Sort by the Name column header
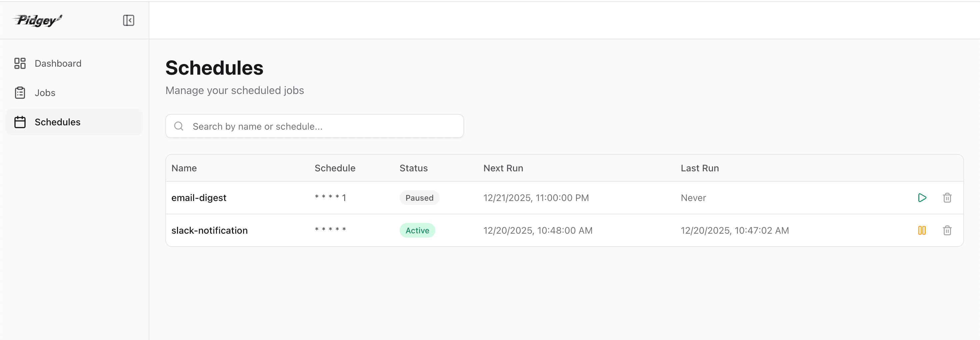This screenshot has height=340, width=980. point(184,168)
